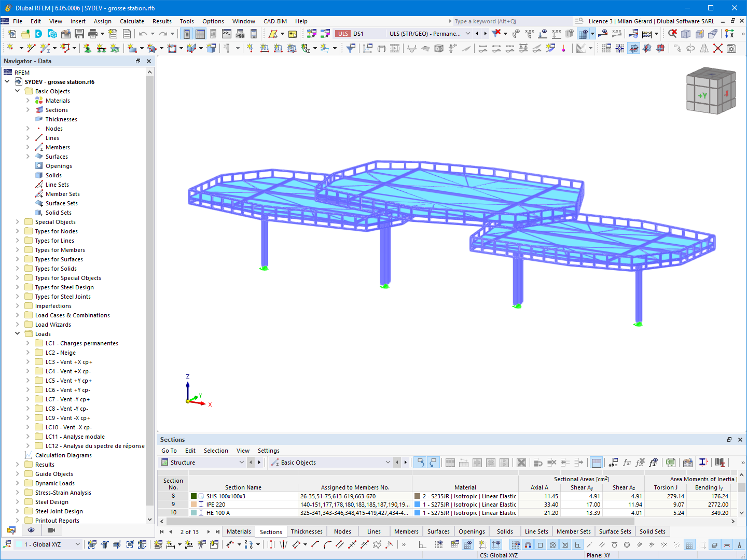Go to previous load case arrow
747x560 pixels.
pyautogui.click(x=477, y=34)
